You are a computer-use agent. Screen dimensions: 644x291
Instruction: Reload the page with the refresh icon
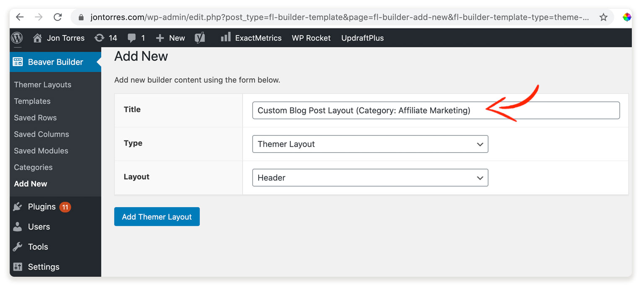click(58, 17)
